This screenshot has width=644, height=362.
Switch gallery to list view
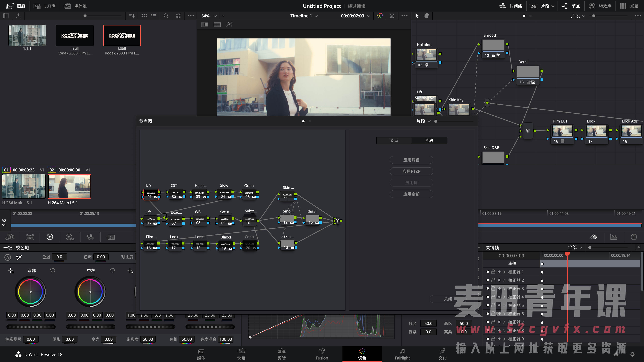click(x=154, y=16)
